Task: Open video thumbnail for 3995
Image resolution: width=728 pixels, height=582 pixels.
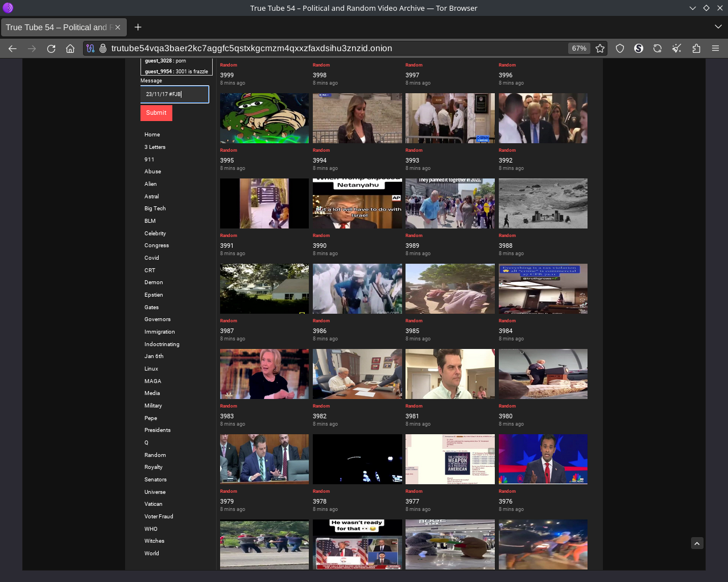Action: [264, 118]
